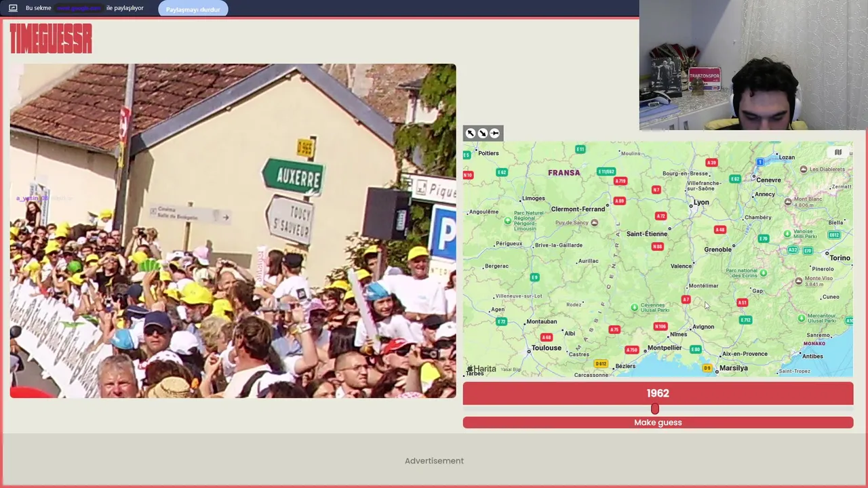868x488 pixels.
Task: Click the A 51 road shield
Action: point(742,302)
